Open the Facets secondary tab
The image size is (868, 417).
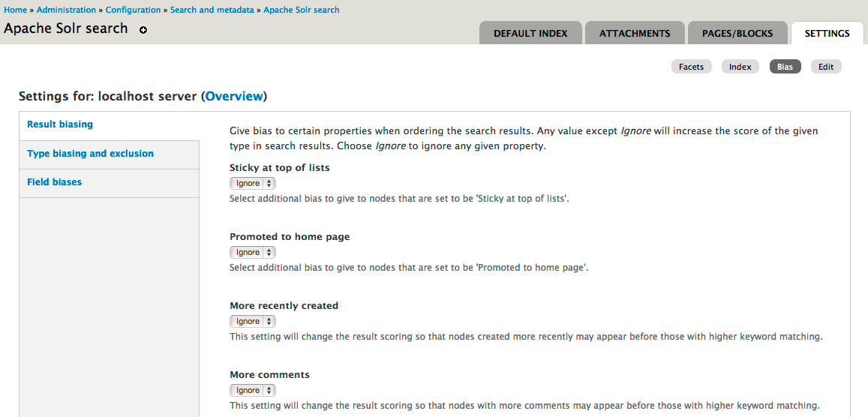[x=692, y=66]
